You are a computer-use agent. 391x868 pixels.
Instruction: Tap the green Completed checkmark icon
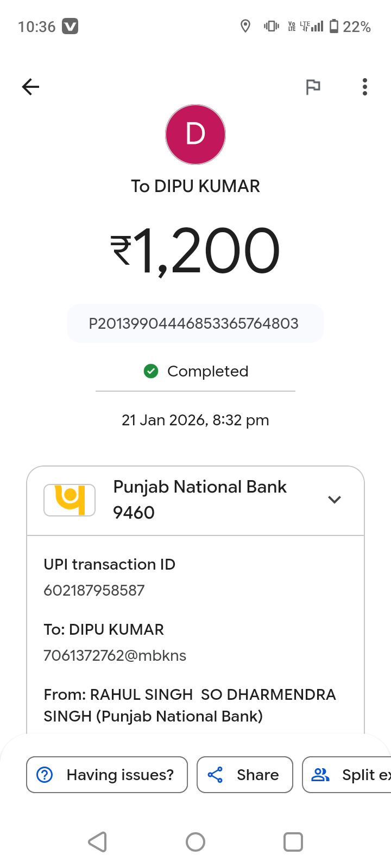(151, 371)
